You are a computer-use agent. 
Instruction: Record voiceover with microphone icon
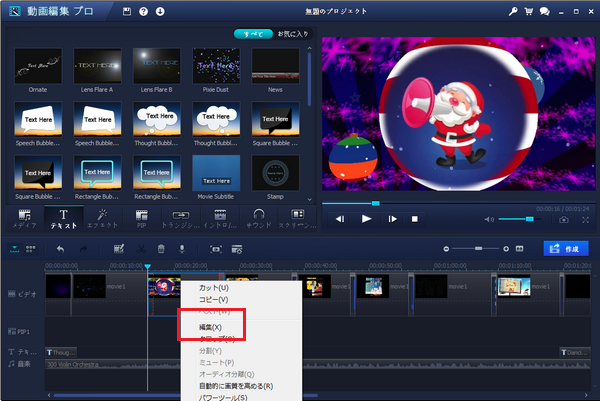tap(182, 249)
